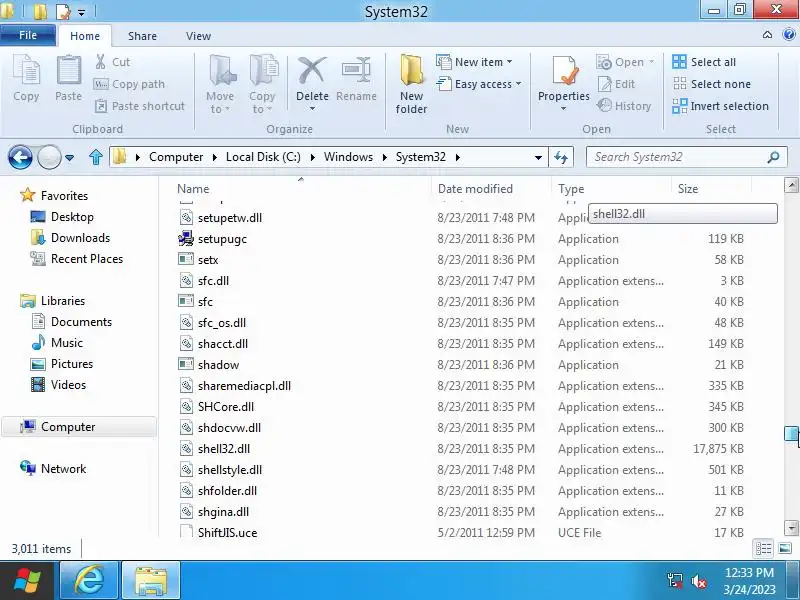Click Local Disk (C:) breadcrumb
The height and width of the screenshot is (600, 800).
(x=263, y=157)
